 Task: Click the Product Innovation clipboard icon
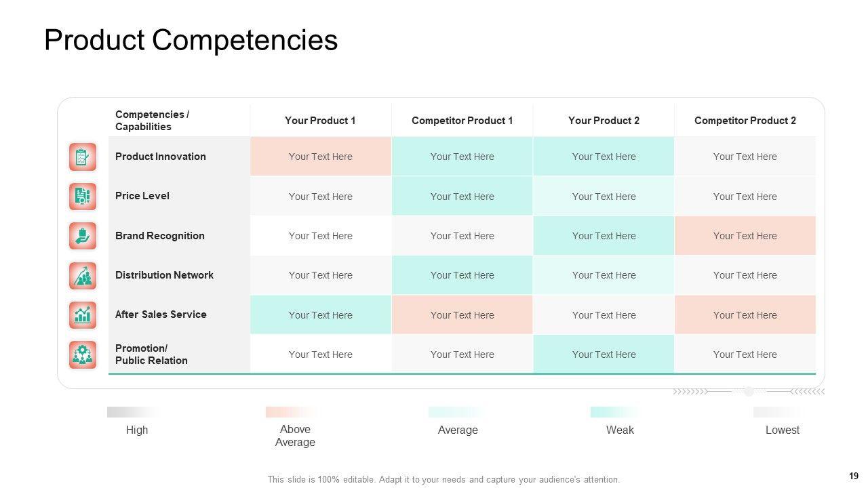(83, 157)
